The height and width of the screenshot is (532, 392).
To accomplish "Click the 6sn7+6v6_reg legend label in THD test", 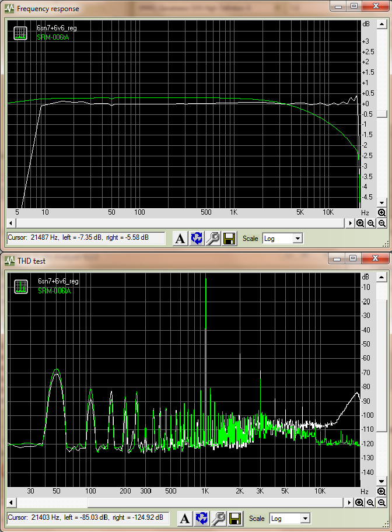I will tap(58, 281).
